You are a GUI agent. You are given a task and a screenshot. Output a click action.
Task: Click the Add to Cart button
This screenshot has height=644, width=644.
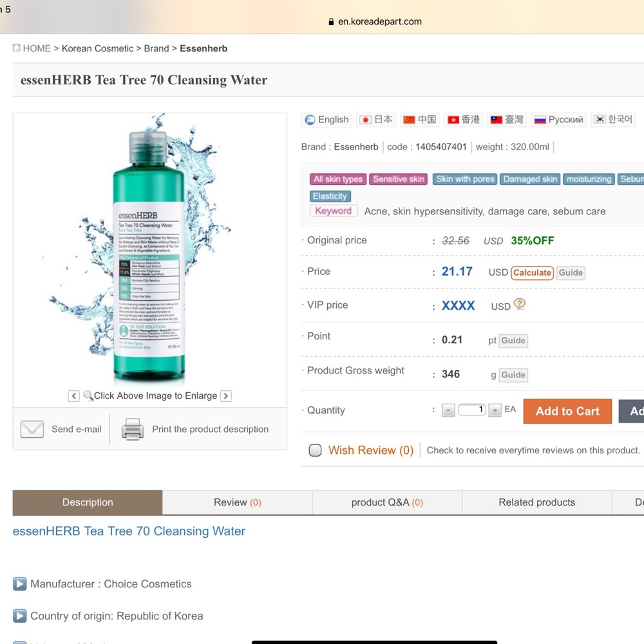tap(567, 411)
